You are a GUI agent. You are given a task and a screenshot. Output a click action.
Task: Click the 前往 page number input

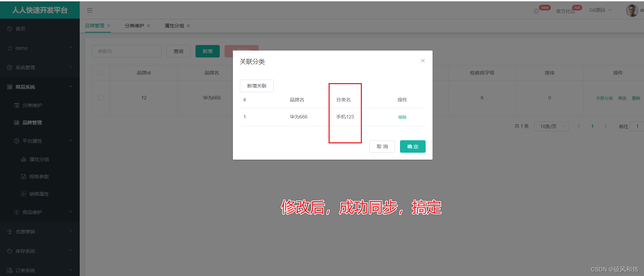637,126
